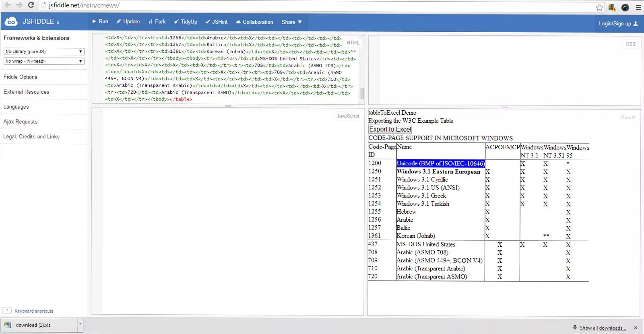Reload the page with the refresh icon
This screenshot has height=334, width=644.
(x=31, y=5)
